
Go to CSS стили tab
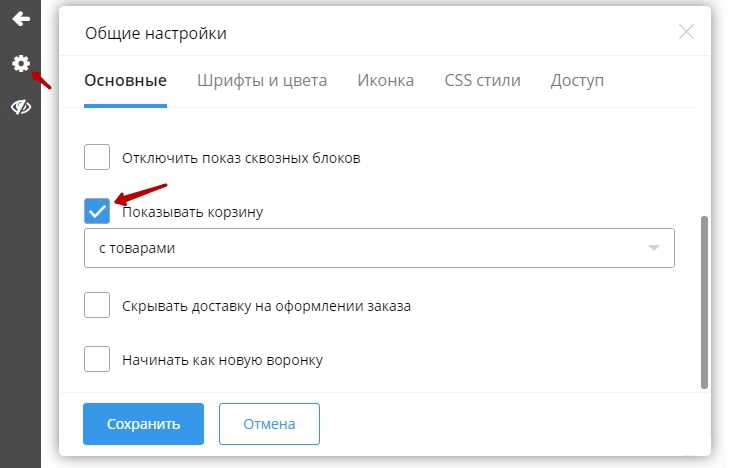point(482,81)
